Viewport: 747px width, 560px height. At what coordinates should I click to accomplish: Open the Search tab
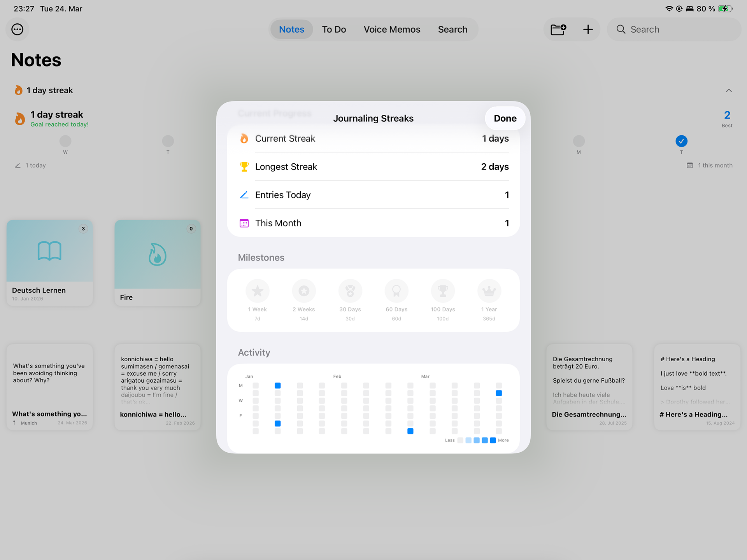click(x=452, y=30)
